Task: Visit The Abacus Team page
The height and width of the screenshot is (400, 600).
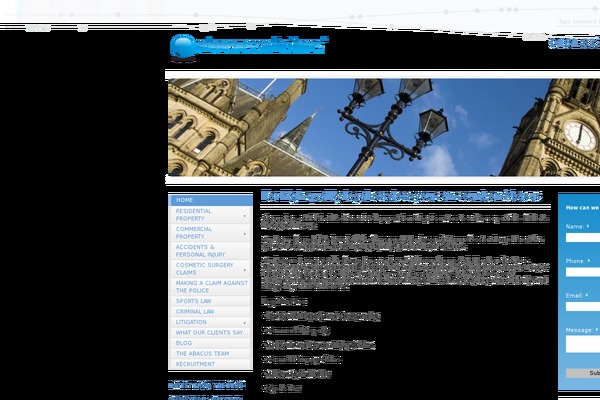Action: (210, 354)
